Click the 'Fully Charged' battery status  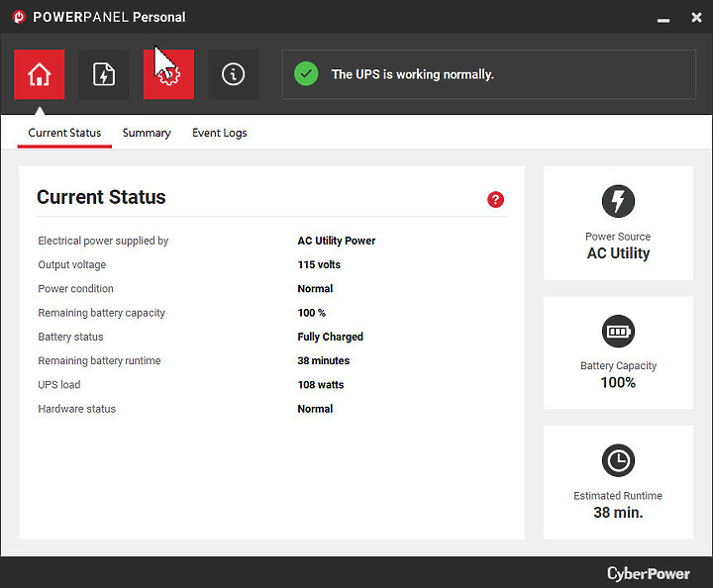[x=330, y=337]
